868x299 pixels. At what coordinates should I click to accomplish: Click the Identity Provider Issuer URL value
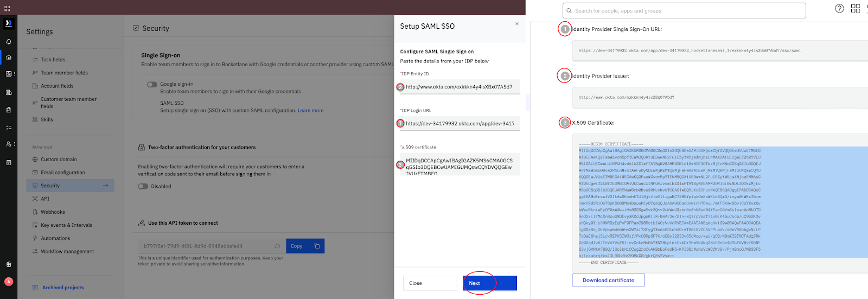click(626, 98)
